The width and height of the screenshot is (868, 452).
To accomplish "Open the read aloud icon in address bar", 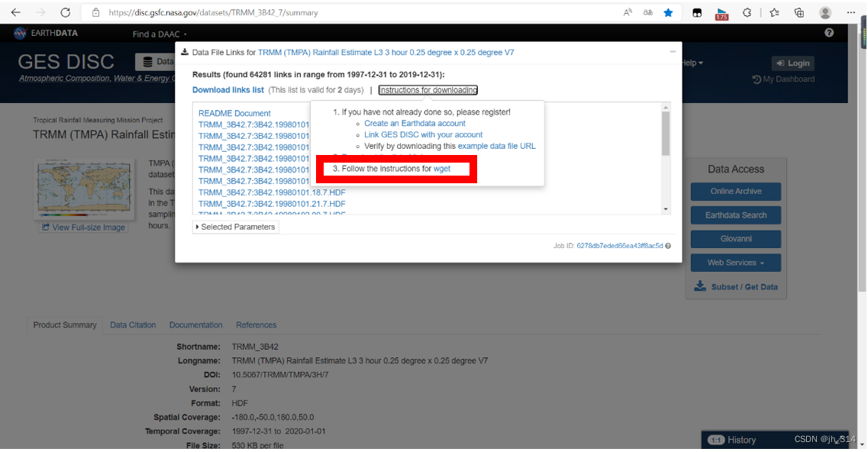I will tap(628, 12).
